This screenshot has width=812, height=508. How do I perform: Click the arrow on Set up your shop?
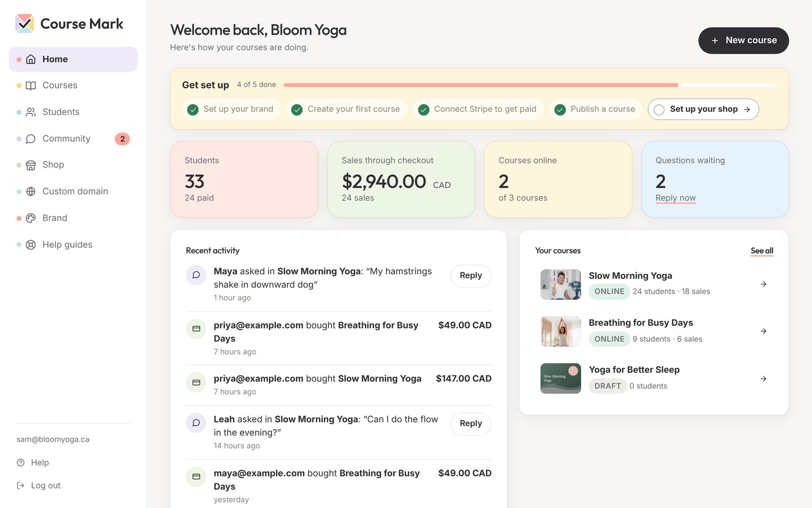click(x=747, y=109)
